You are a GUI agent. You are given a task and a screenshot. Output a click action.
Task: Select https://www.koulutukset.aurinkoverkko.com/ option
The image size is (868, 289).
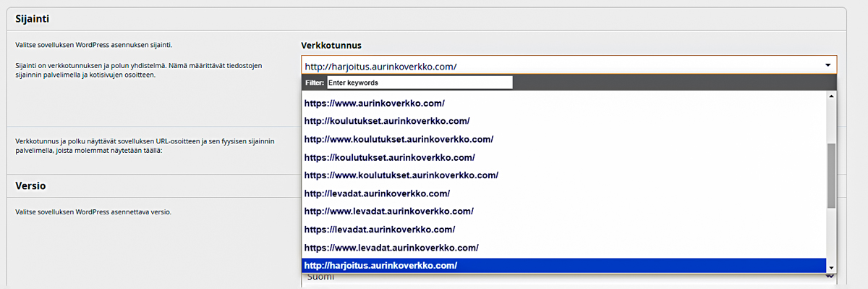pyautogui.click(x=564, y=175)
